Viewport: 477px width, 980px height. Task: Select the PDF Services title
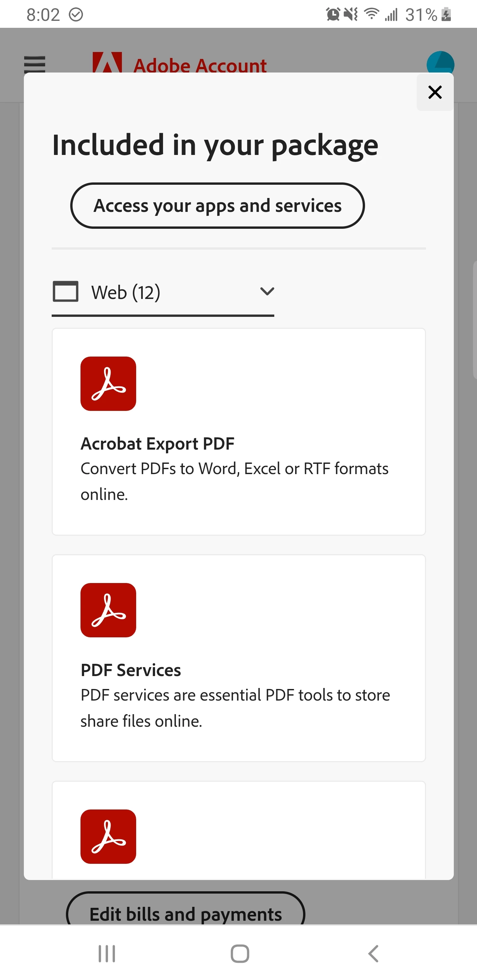pos(131,670)
